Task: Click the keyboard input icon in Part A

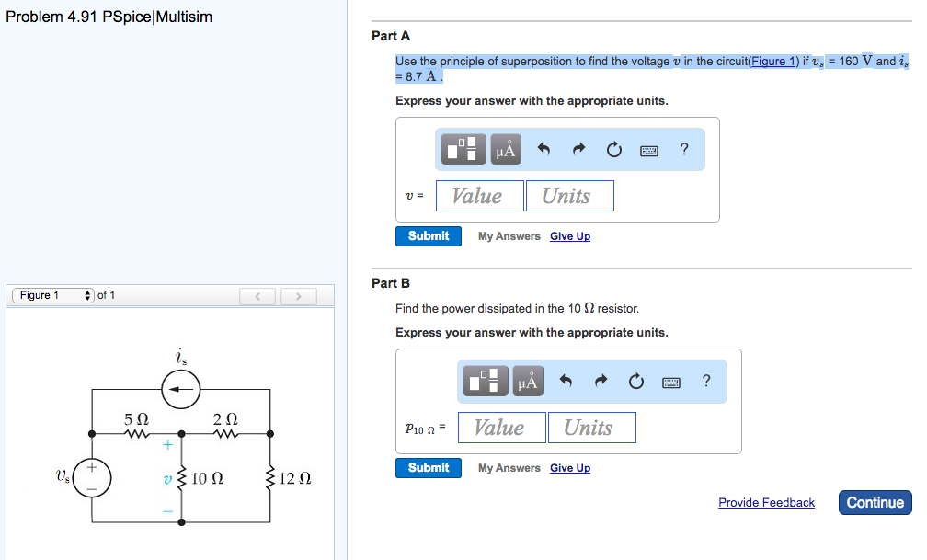Action: pos(648,149)
